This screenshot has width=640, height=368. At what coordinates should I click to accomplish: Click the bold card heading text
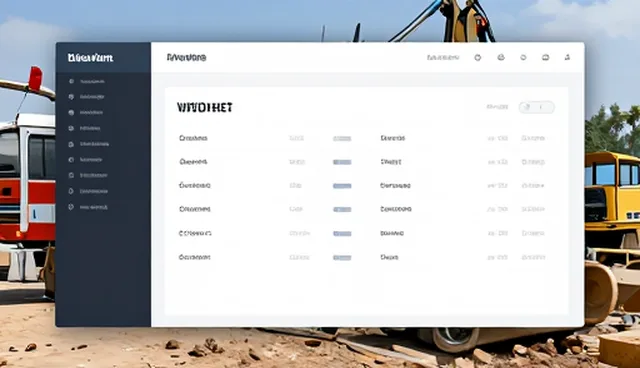[x=204, y=108]
